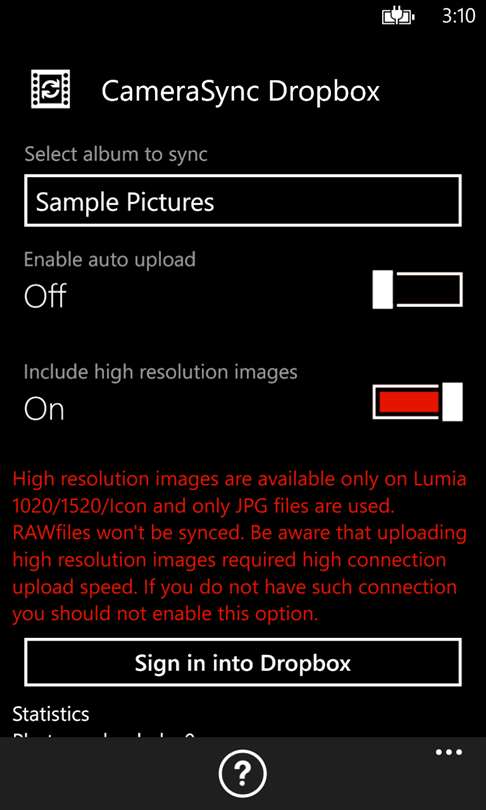Click Sign in into Dropbox button
Image resolution: width=486 pixels, height=810 pixels.
point(243,662)
